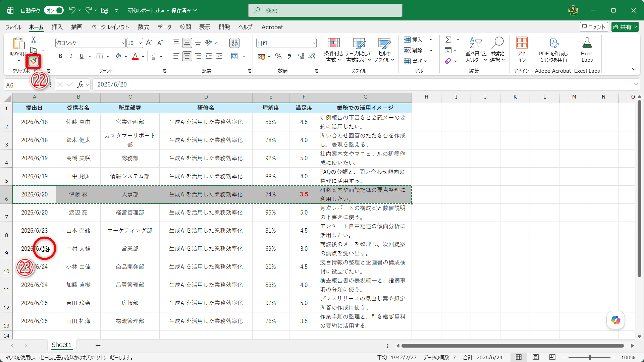This screenshot has height=362, width=644.
Task: Expand Find and Select 検索と選択 menu
Action: coord(497,49)
